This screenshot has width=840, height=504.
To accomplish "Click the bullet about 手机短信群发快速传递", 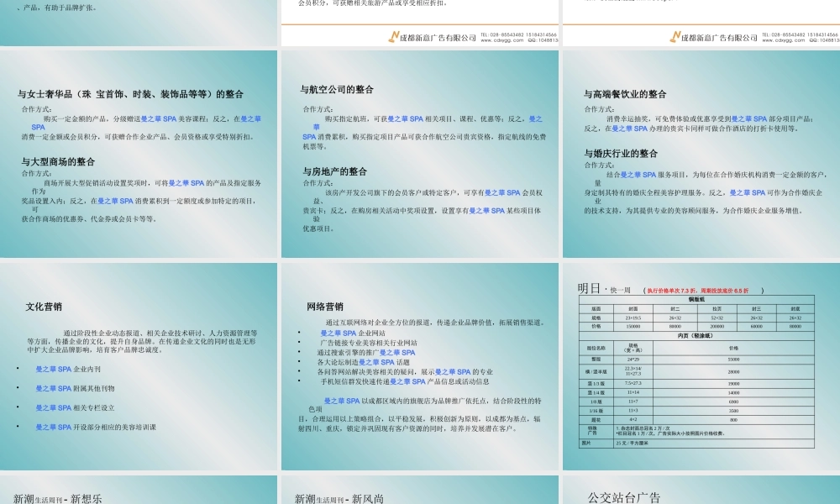I will (405, 381).
